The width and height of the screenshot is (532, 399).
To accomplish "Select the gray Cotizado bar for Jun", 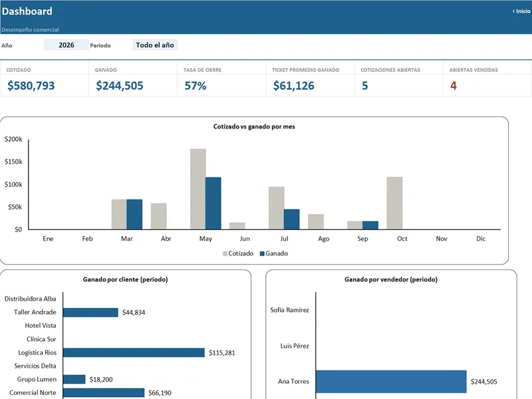I will point(237,226).
